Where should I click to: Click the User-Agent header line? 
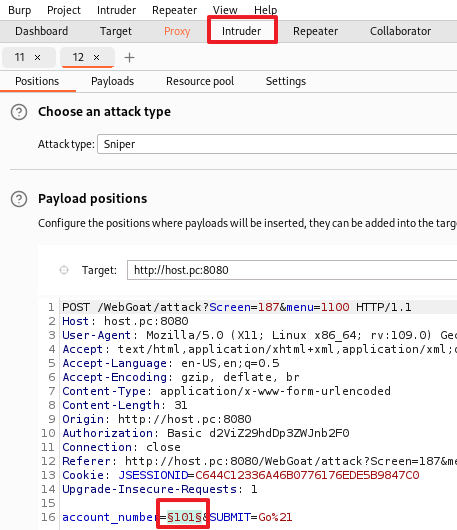[x=260, y=335]
